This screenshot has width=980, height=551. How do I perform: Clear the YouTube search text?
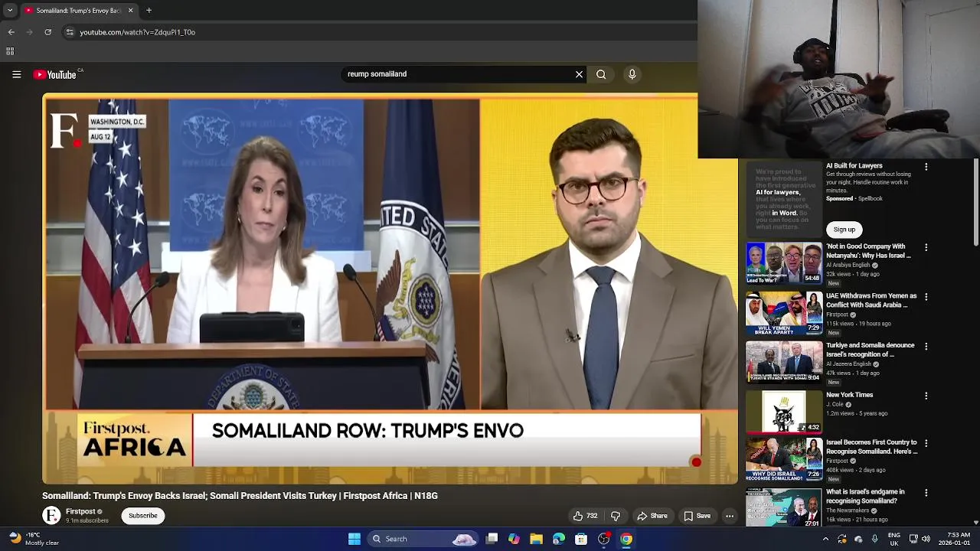pos(579,74)
